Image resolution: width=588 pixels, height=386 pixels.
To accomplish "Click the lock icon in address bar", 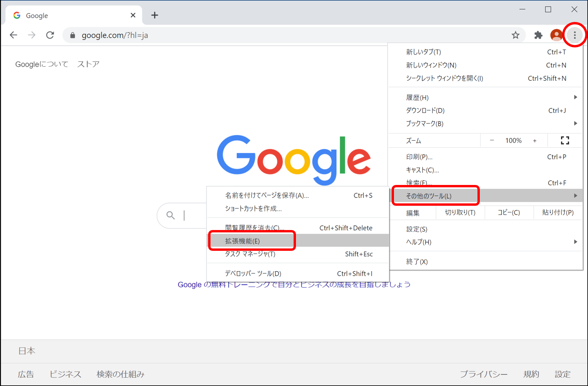I will coord(73,35).
